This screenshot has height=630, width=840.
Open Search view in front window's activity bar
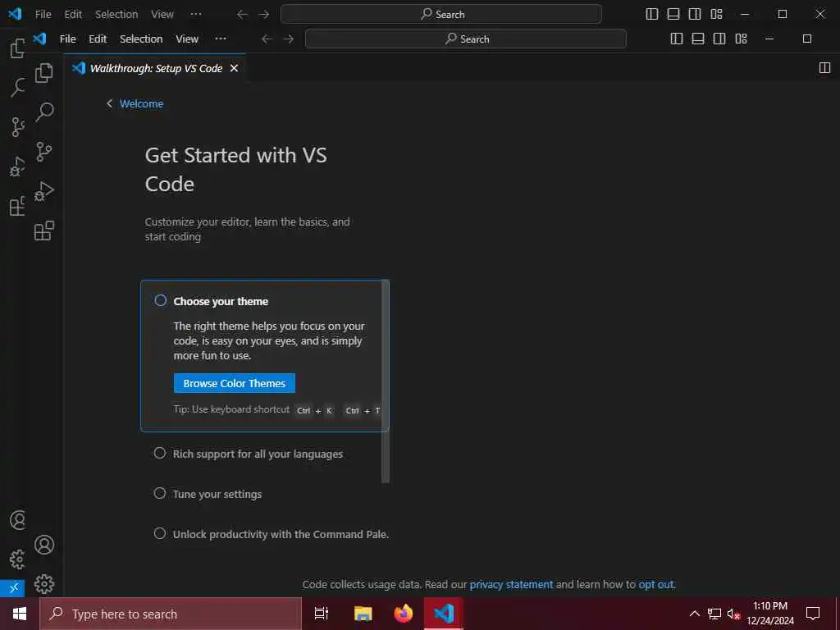pyautogui.click(x=44, y=112)
